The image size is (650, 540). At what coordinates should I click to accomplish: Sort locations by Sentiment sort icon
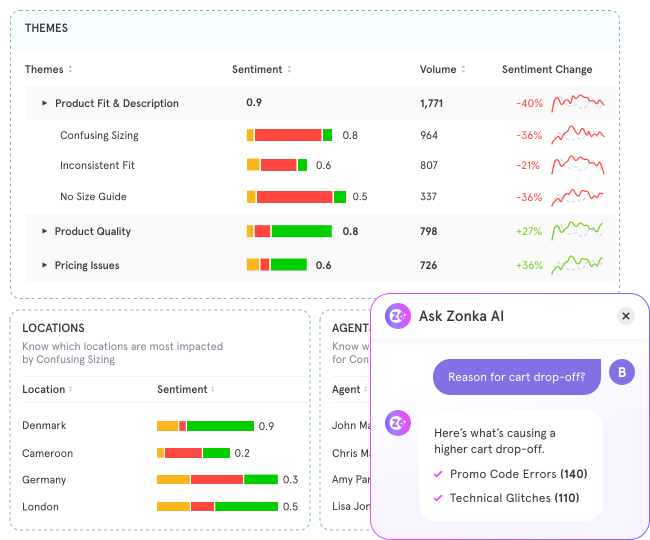click(213, 389)
